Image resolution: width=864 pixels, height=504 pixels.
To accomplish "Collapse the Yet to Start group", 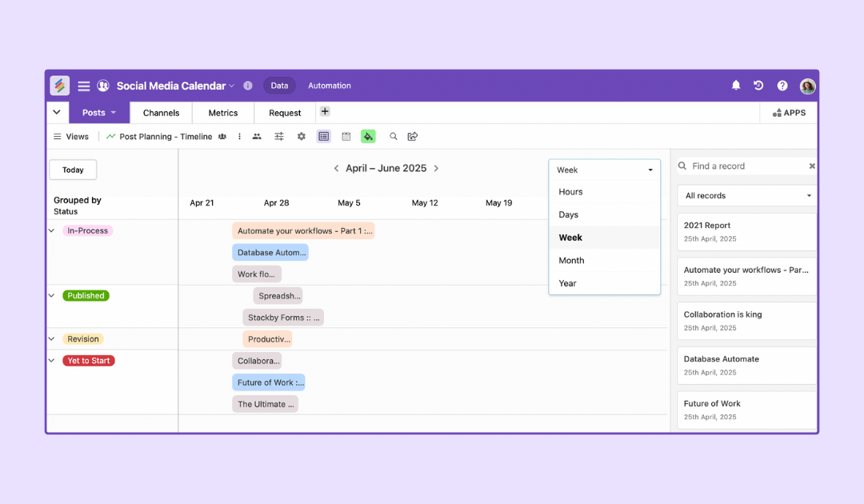I will point(52,361).
